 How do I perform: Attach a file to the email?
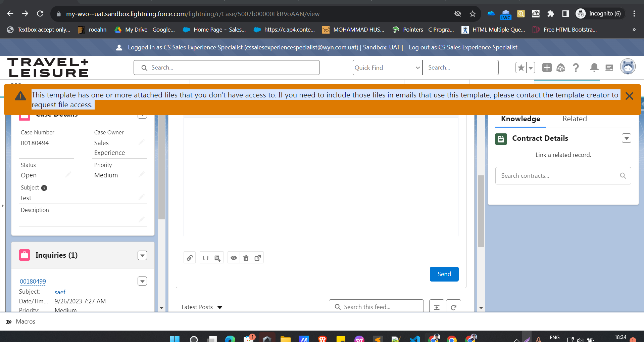189,257
